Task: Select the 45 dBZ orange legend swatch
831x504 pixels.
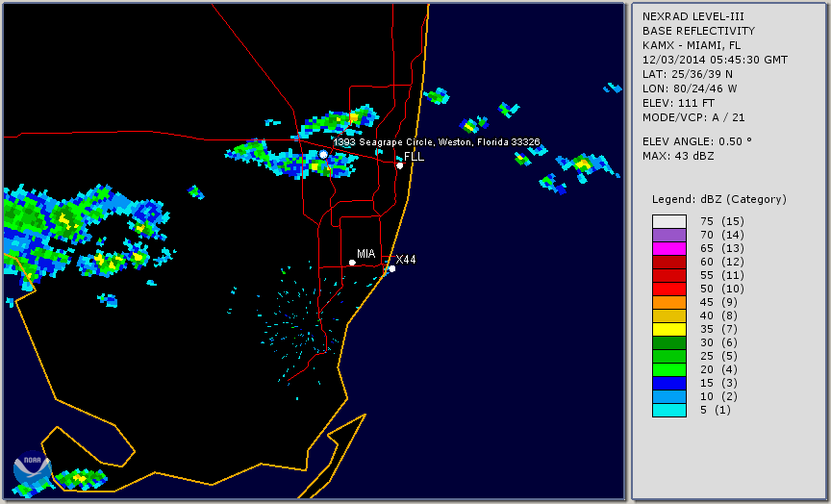Action: [669, 303]
